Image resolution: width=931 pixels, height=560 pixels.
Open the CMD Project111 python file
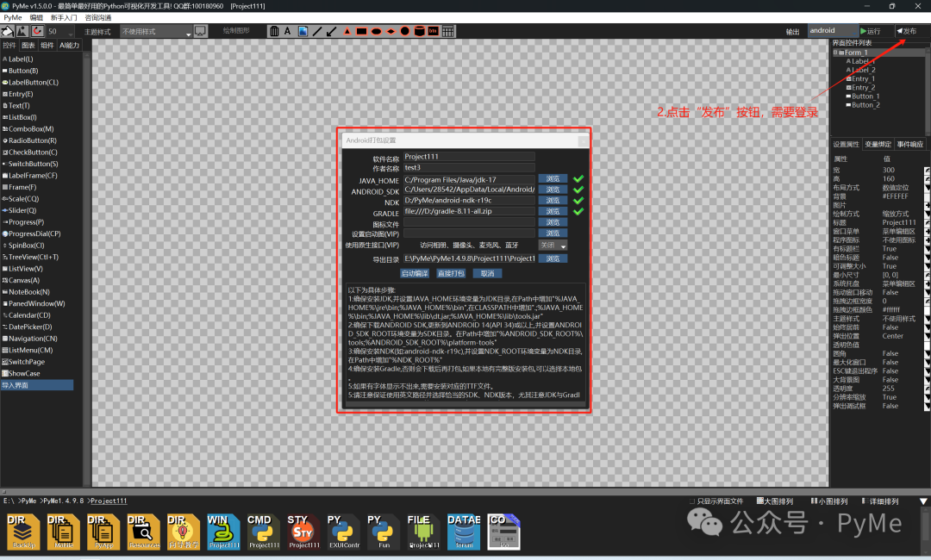tap(264, 532)
